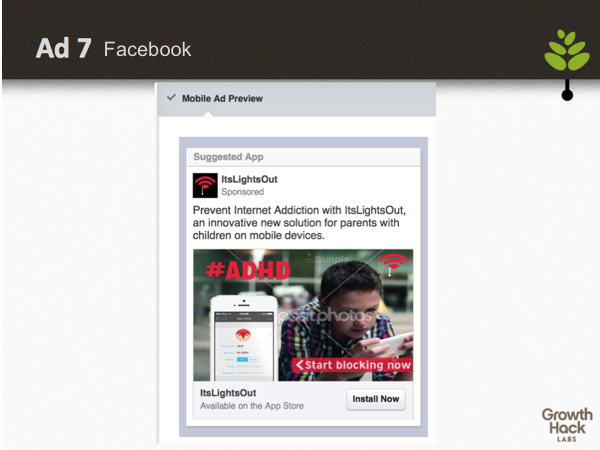Screen dimensions: 600x450
Task: Click the ItsLightsOut app icon in ad header
Action: pyautogui.click(x=205, y=186)
